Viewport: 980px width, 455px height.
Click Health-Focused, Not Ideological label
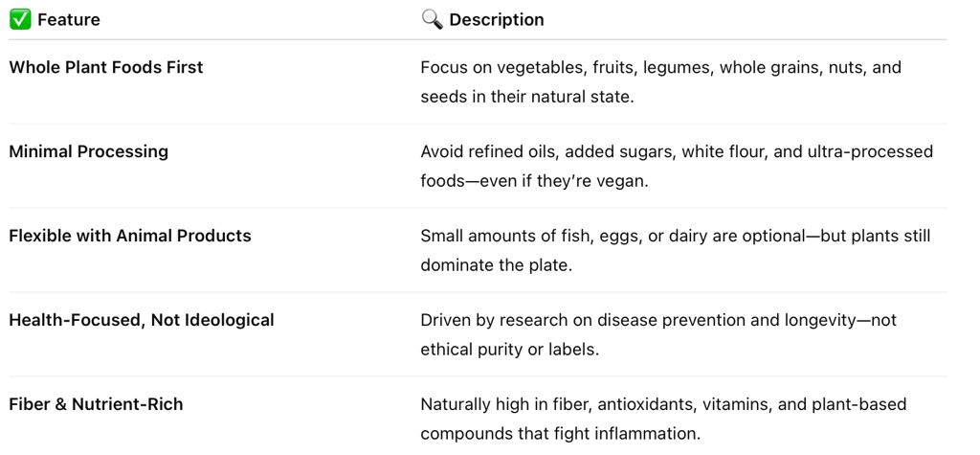(x=142, y=320)
